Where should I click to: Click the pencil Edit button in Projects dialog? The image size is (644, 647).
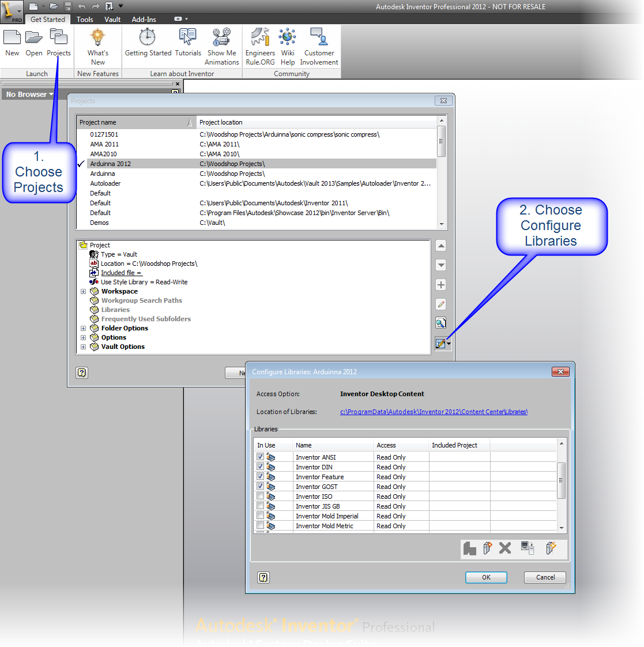(x=440, y=304)
